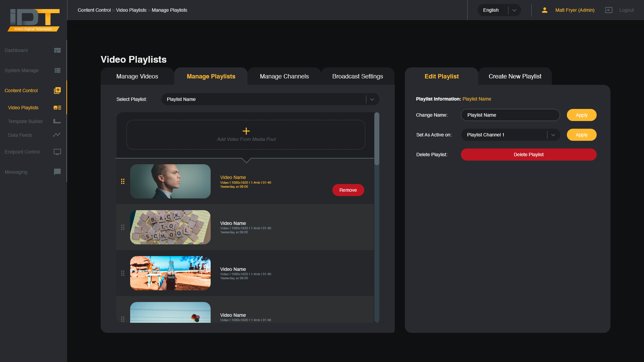Click Playlist Name beside Playlist Information

click(477, 99)
